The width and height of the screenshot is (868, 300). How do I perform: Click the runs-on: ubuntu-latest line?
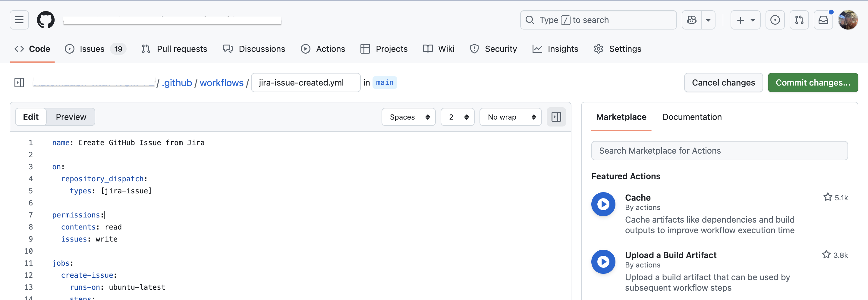pos(117,287)
